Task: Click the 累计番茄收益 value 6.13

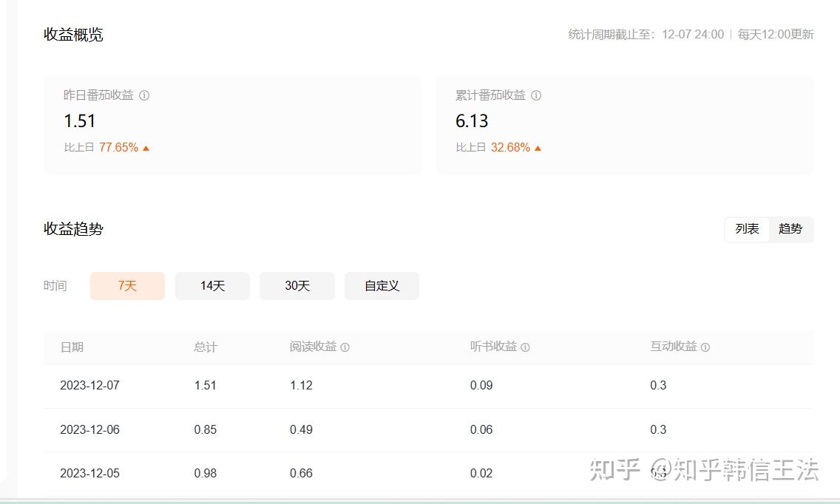Action: (472, 121)
